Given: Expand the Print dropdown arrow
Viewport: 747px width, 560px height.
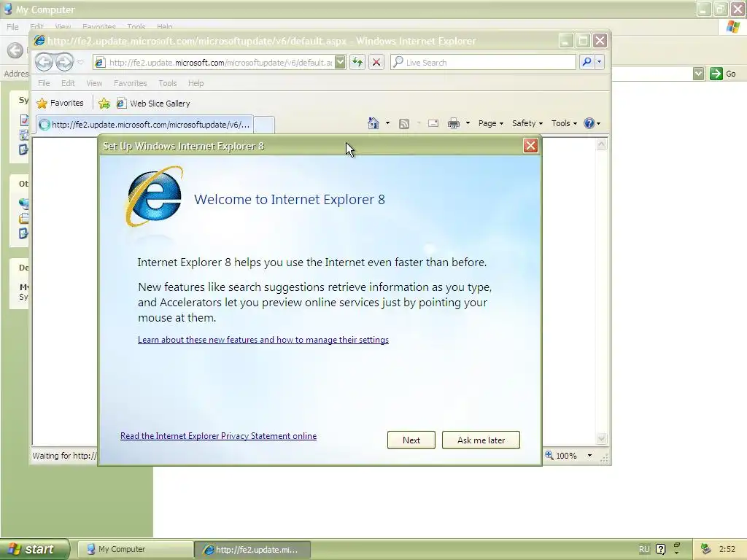Looking at the screenshot, I should coord(468,123).
